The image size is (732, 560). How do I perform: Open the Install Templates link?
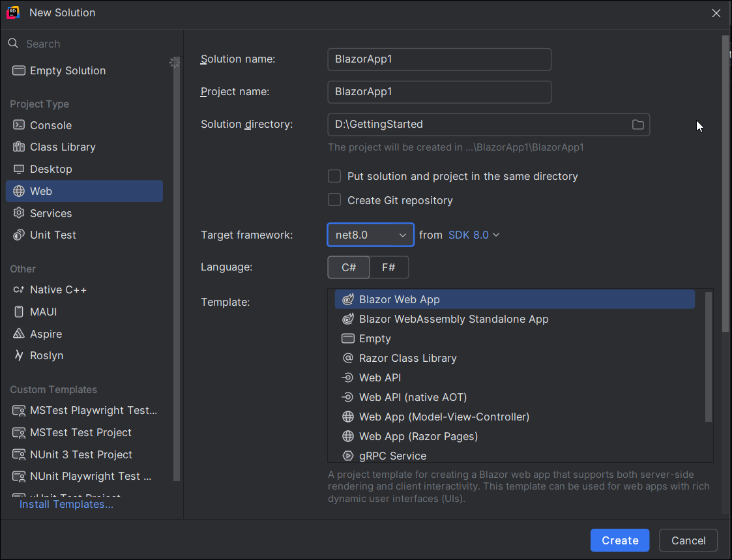[66, 505]
